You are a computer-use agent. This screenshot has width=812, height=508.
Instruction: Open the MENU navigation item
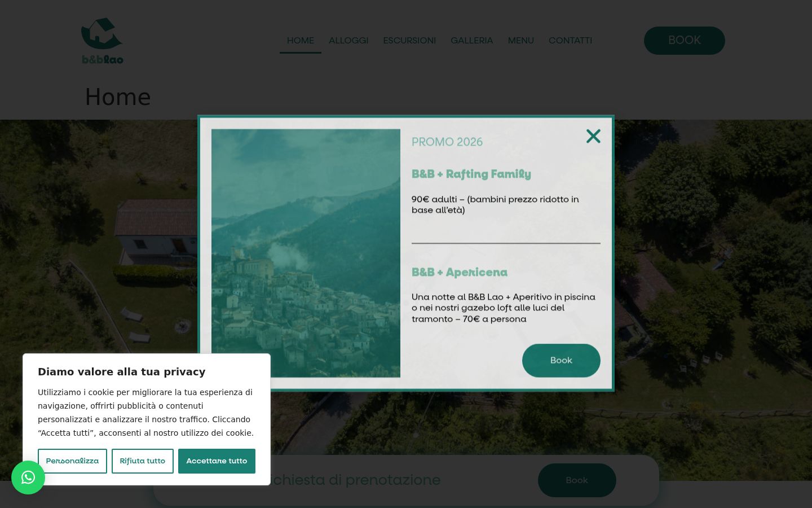(x=521, y=41)
